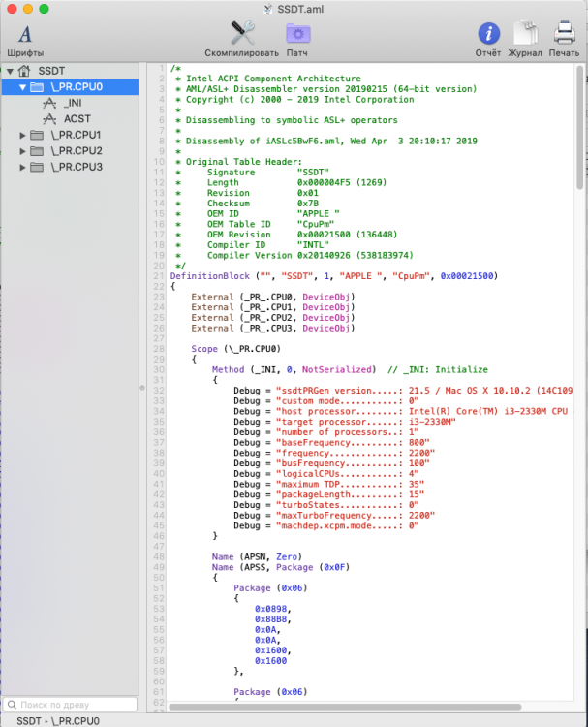
Task: Click SSDT in the bottom path bar
Action: (x=29, y=721)
